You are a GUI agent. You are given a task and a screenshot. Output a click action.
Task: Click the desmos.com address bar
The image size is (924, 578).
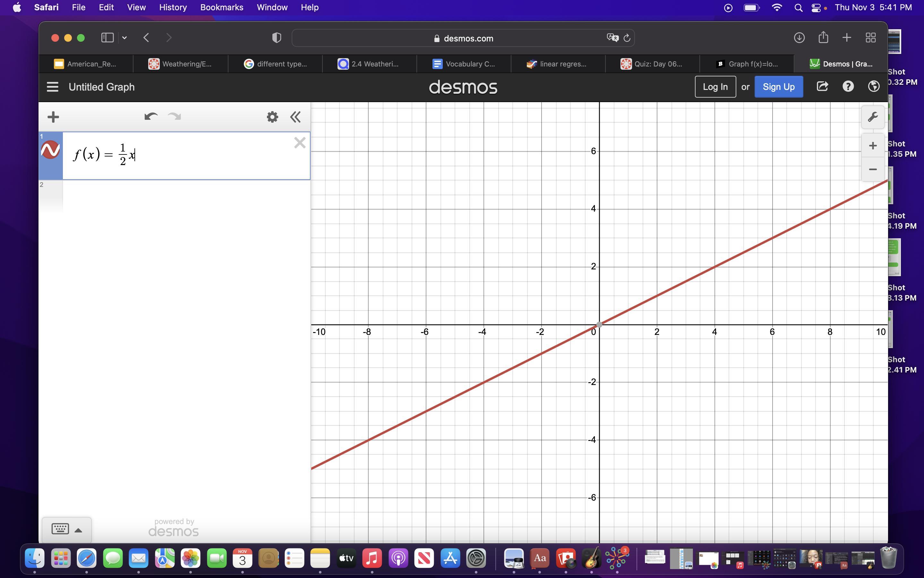click(463, 38)
